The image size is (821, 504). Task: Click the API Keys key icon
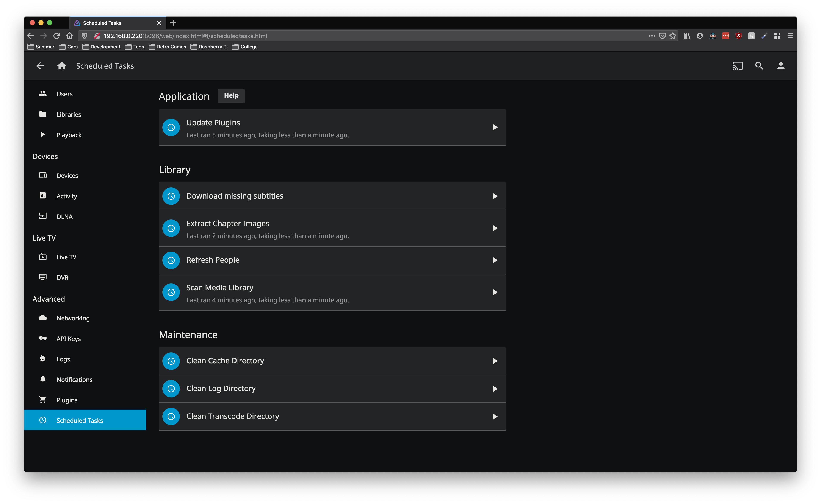43,338
